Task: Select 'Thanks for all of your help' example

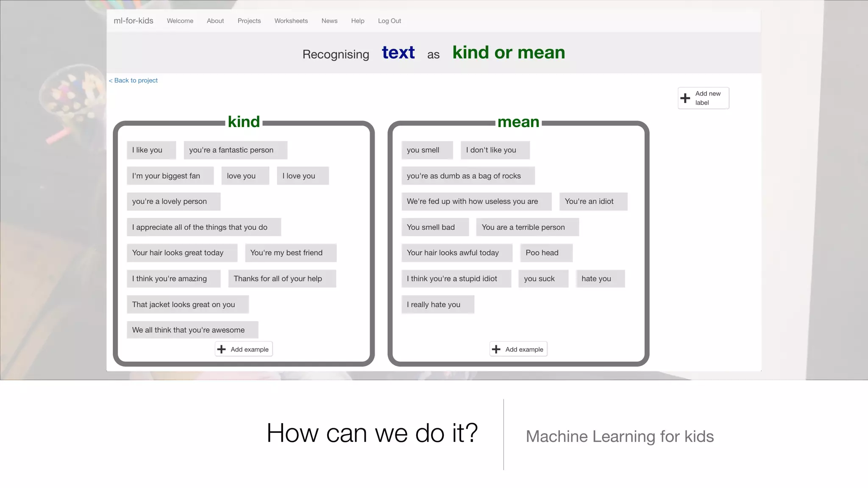Action: 282,279
